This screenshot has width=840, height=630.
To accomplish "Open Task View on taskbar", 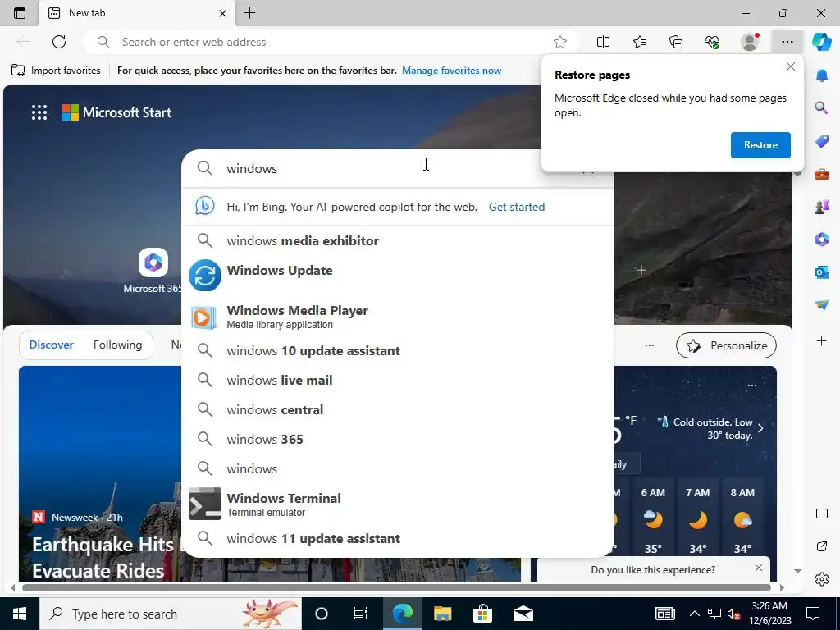I will [361, 614].
